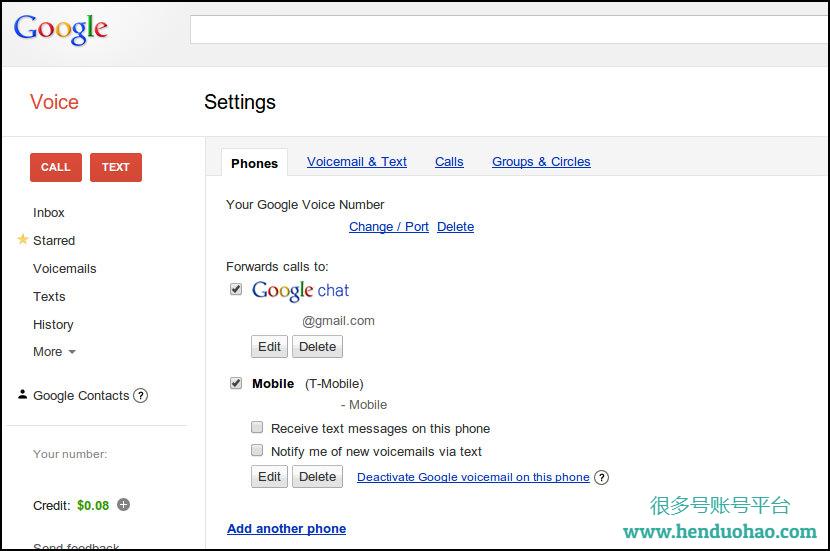Click the Settings page heading
830x551 pixels.
(240, 102)
